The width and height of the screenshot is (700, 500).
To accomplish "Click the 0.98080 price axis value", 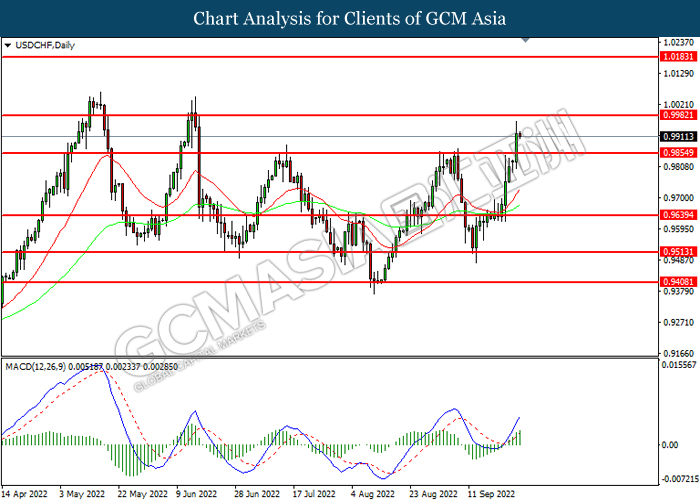I will pyautogui.click(x=679, y=167).
